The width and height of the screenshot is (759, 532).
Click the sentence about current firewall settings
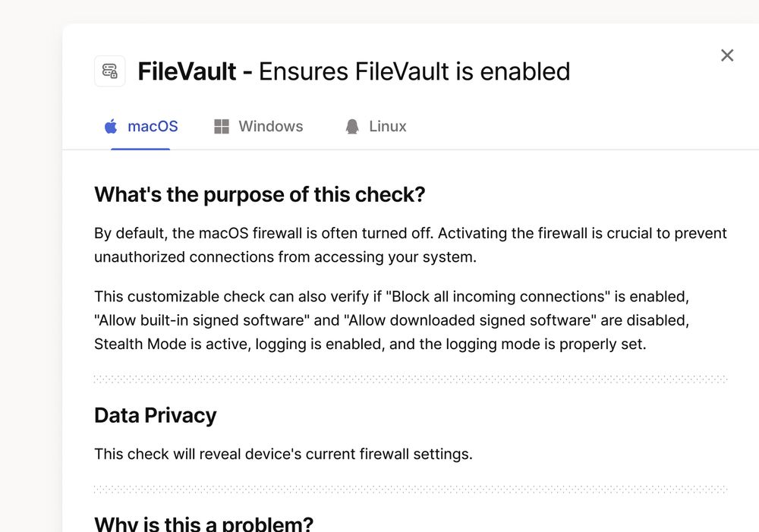pos(283,454)
